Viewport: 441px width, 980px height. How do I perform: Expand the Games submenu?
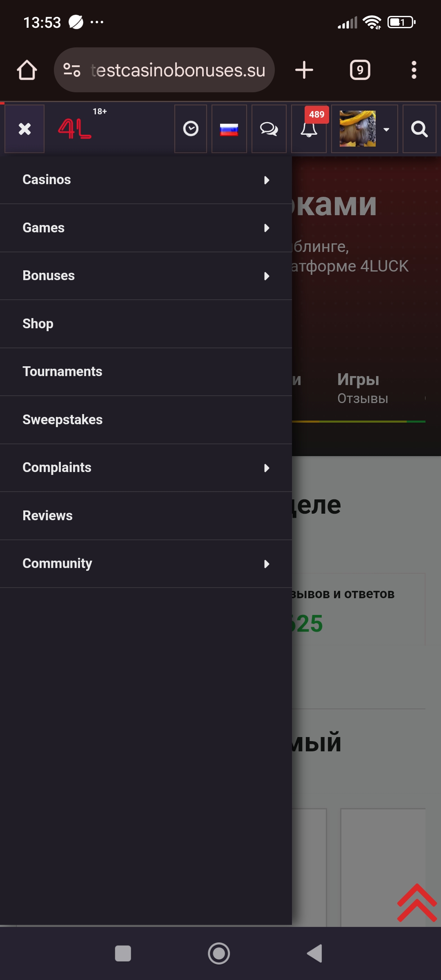point(267,228)
